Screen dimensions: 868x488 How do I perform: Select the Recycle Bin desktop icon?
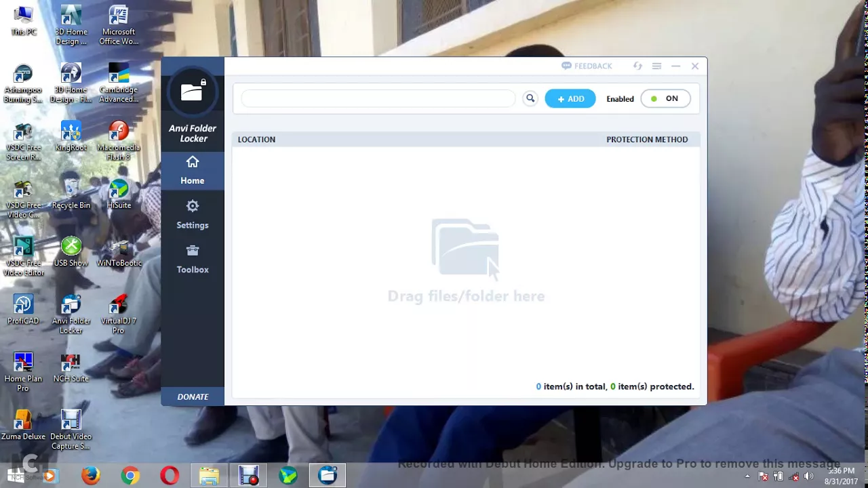click(x=71, y=195)
